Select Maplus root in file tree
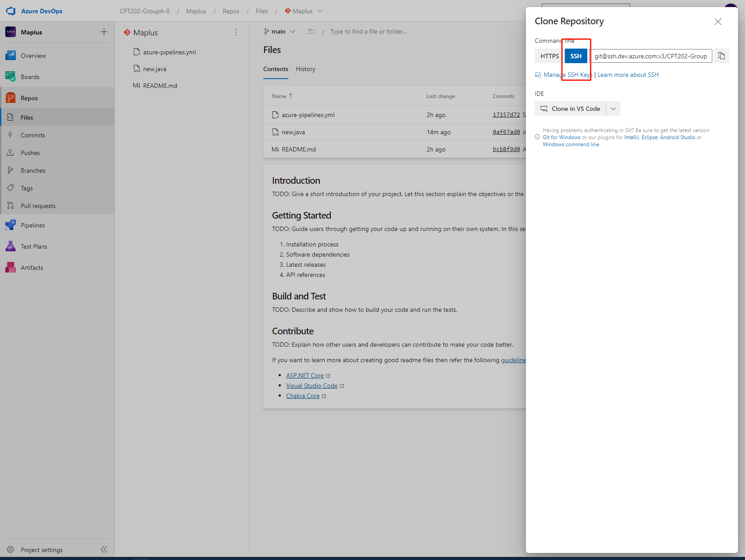Screen dimensions: 745x560 pos(145,33)
